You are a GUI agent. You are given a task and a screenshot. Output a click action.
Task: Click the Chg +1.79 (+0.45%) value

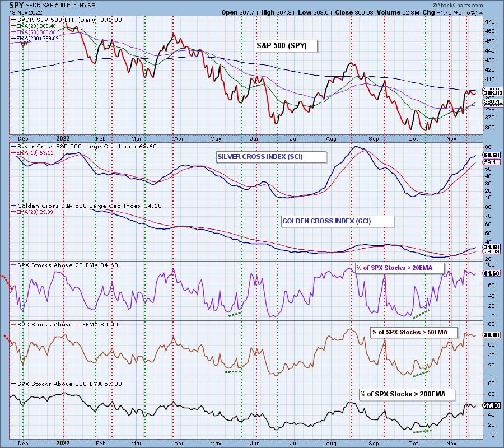[450, 12]
